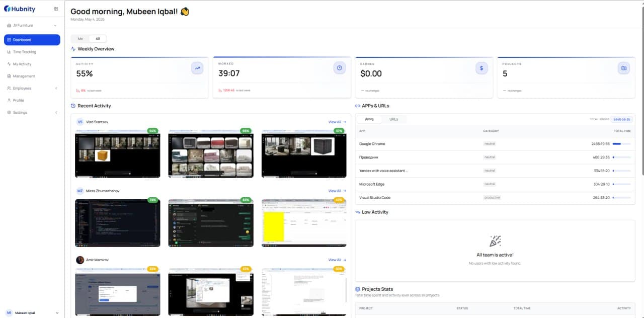This screenshot has height=318, width=644.
Task: Click View All for Amir Mamirov
Action: pos(337,260)
